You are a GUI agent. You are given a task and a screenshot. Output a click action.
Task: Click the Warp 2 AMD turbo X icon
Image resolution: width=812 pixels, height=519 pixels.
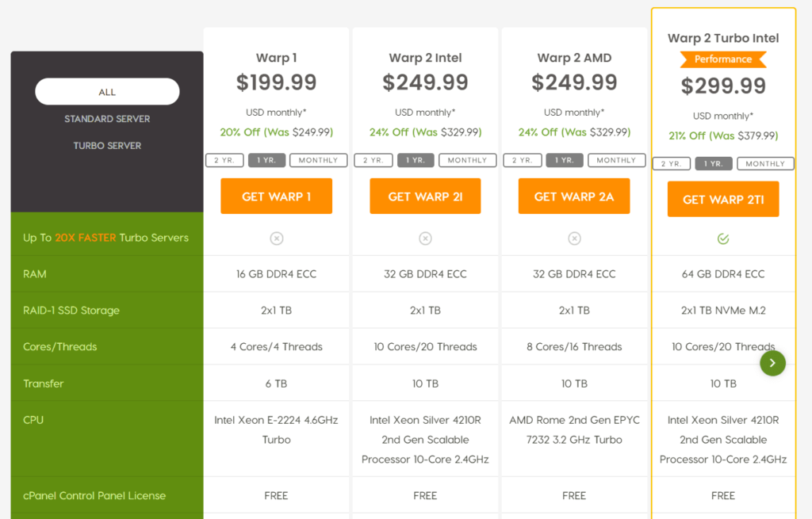[x=574, y=239]
